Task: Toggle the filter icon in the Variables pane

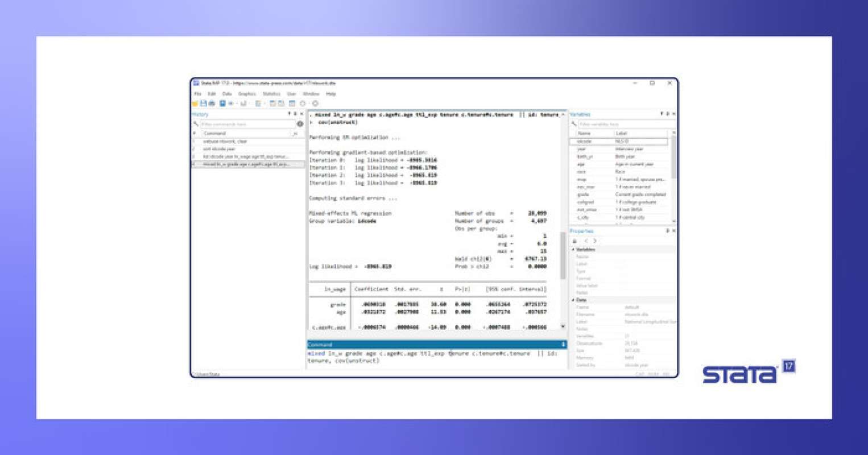Action: (574, 123)
